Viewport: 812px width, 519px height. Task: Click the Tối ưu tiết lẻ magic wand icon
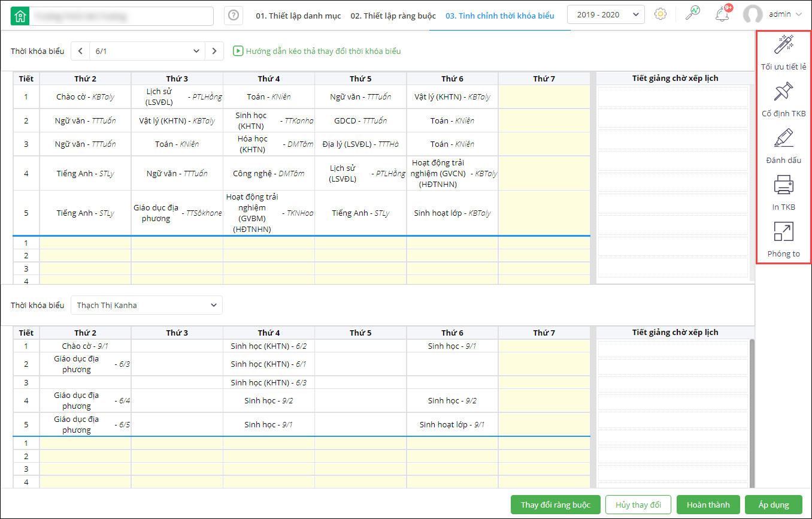pyautogui.click(x=783, y=46)
